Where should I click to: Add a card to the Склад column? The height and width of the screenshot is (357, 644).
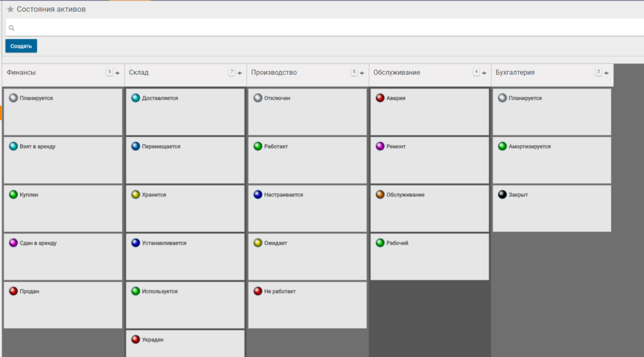(240, 73)
